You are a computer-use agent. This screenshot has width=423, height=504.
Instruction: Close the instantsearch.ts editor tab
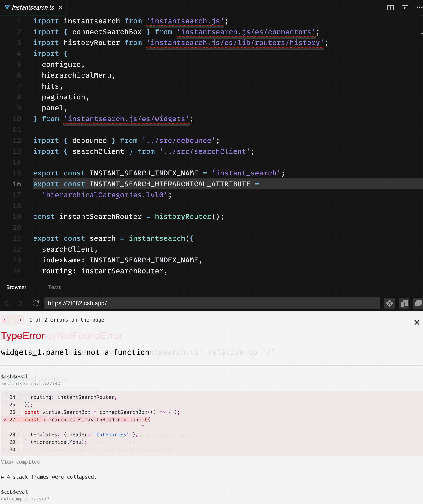click(60, 7)
